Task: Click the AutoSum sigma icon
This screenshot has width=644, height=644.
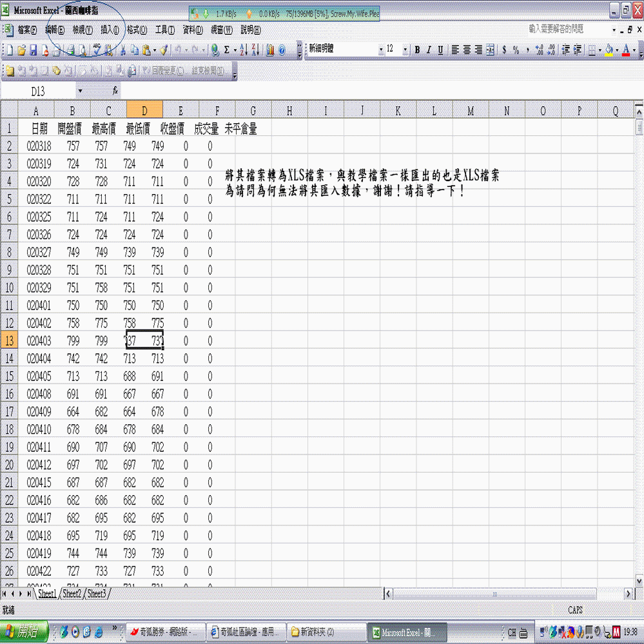Action: [226, 50]
